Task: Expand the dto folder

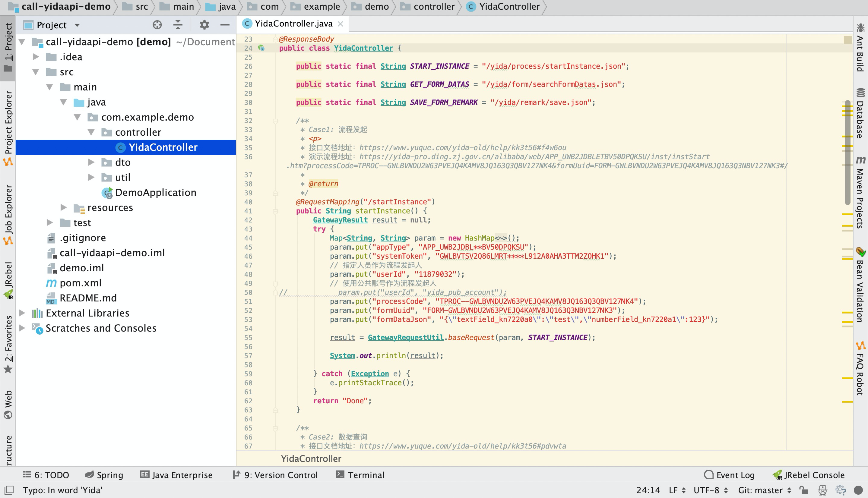Action: pos(91,162)
